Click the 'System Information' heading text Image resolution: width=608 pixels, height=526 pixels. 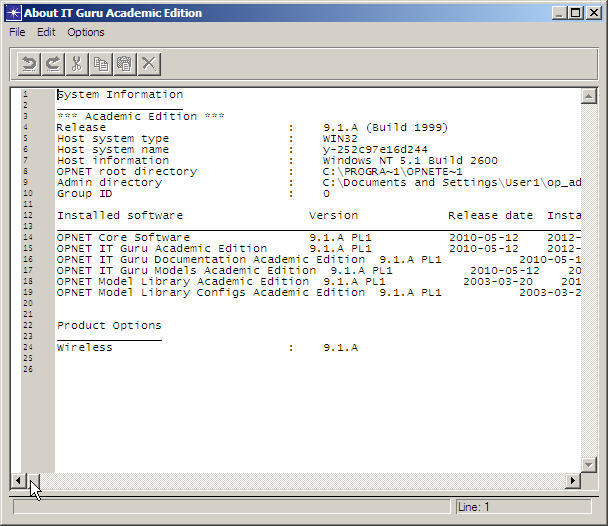(x=120, y=95)
